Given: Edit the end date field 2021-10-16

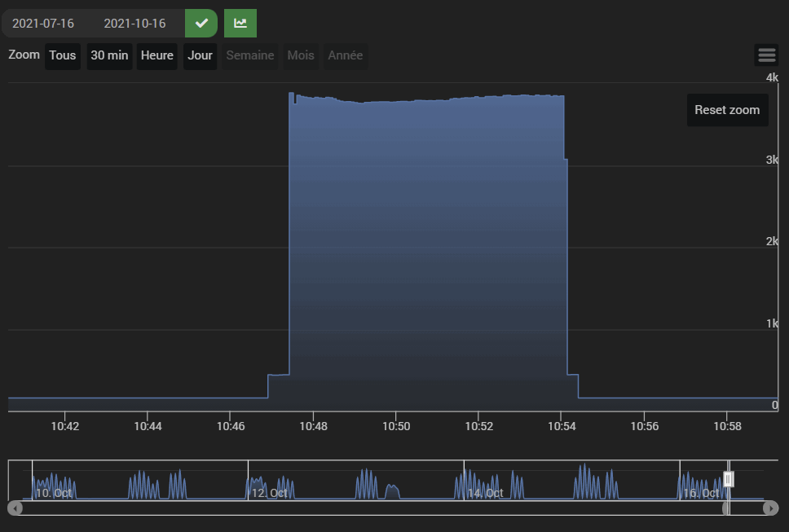Looking at the screenshot, I should (134, 24).
